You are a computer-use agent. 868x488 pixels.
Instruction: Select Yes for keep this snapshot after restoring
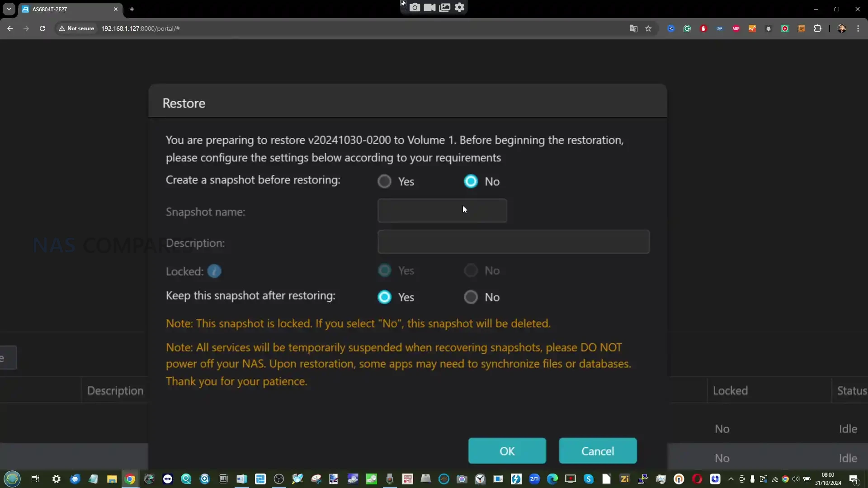(x=385, y=297)
